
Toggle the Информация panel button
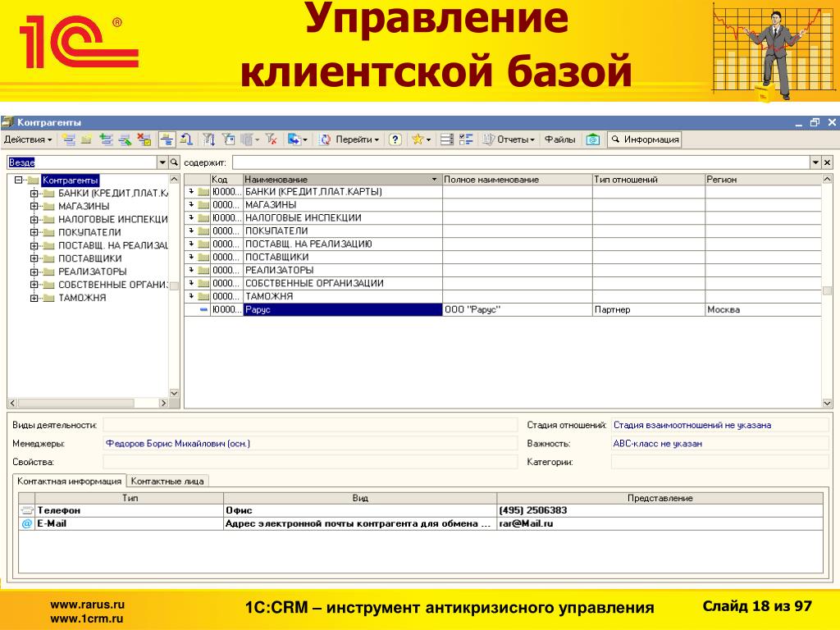point(645,139)
